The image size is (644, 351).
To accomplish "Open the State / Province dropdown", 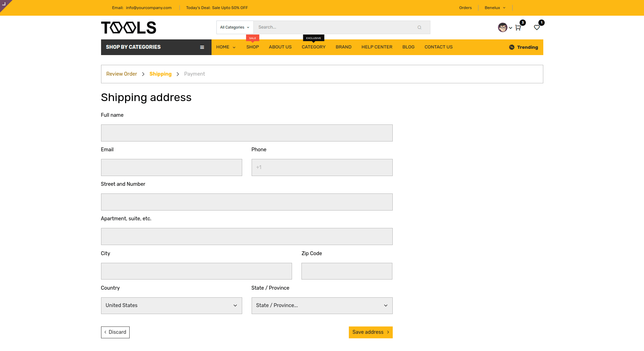I will pos(322,306).
